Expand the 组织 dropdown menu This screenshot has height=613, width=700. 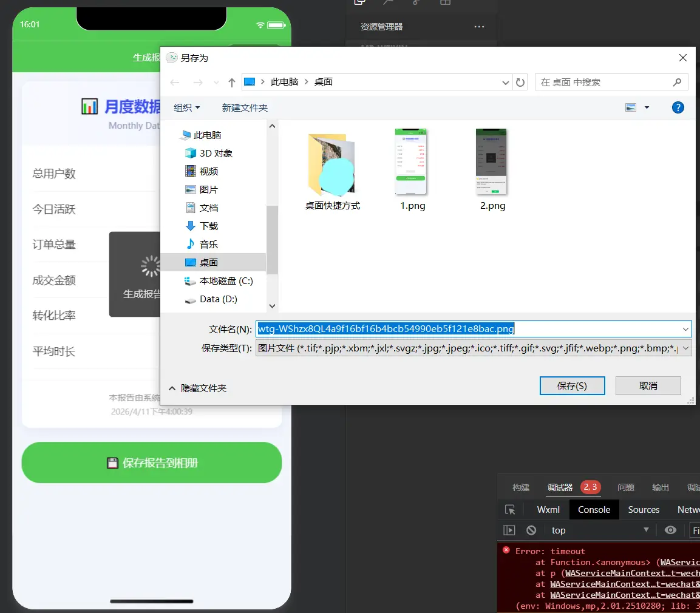[186, 107]
